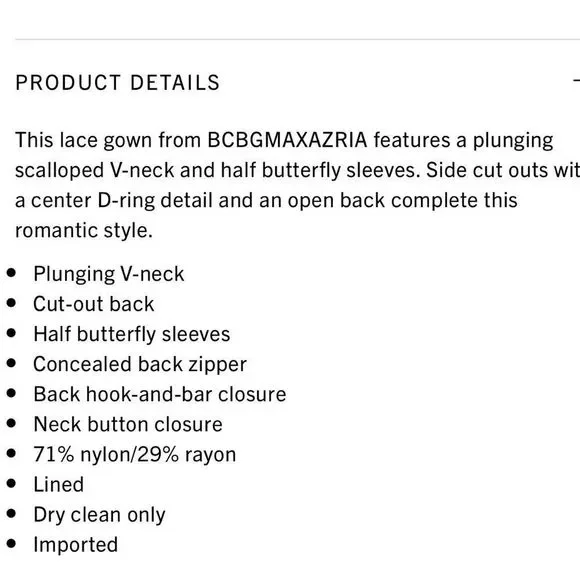
Task: Click the bullet dot beside Imported
Action: [x=11, y=543]
